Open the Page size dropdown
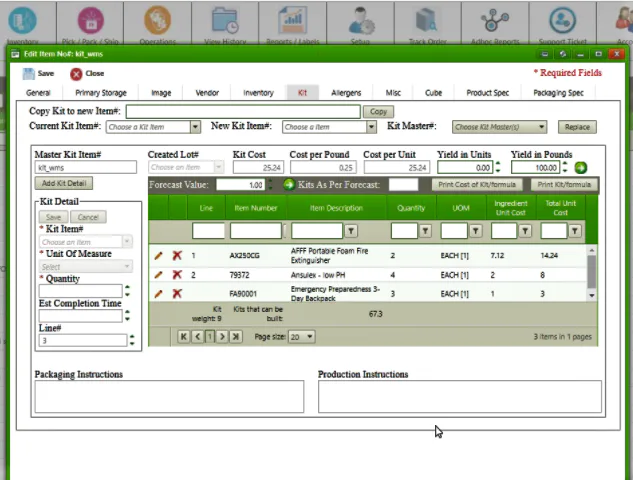 [301, 337]
